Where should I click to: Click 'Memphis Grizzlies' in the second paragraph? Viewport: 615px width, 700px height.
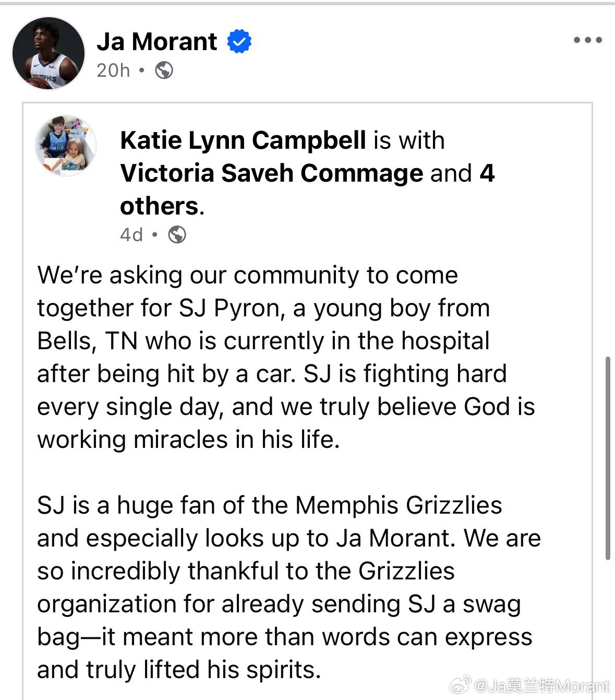(x=399, y=505)
